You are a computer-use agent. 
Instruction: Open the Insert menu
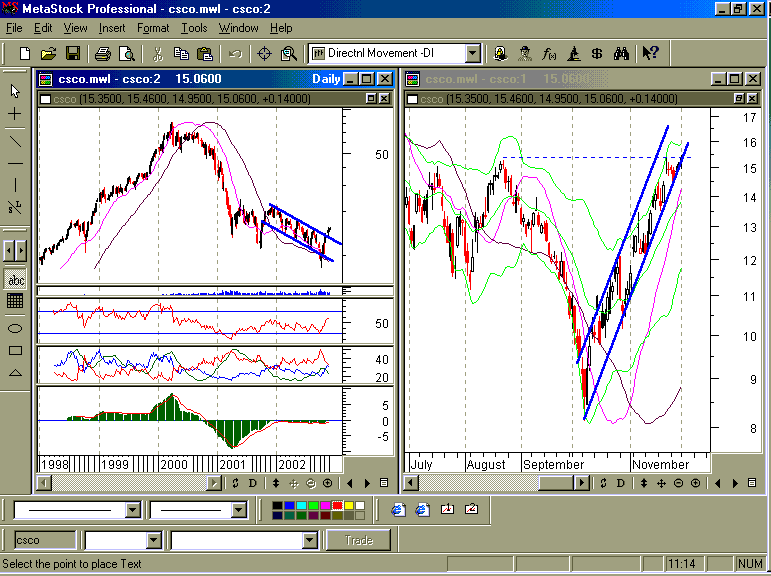(112, 28)
